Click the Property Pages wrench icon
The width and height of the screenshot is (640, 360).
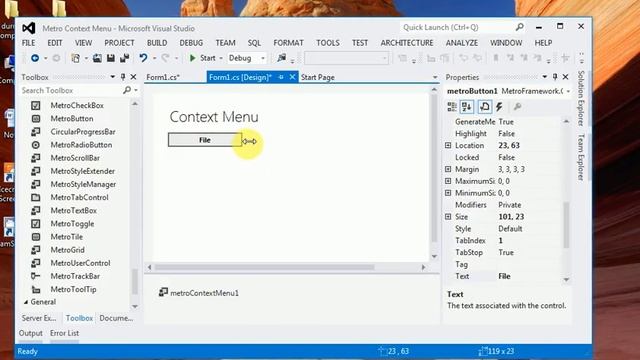tap(517, 107)
